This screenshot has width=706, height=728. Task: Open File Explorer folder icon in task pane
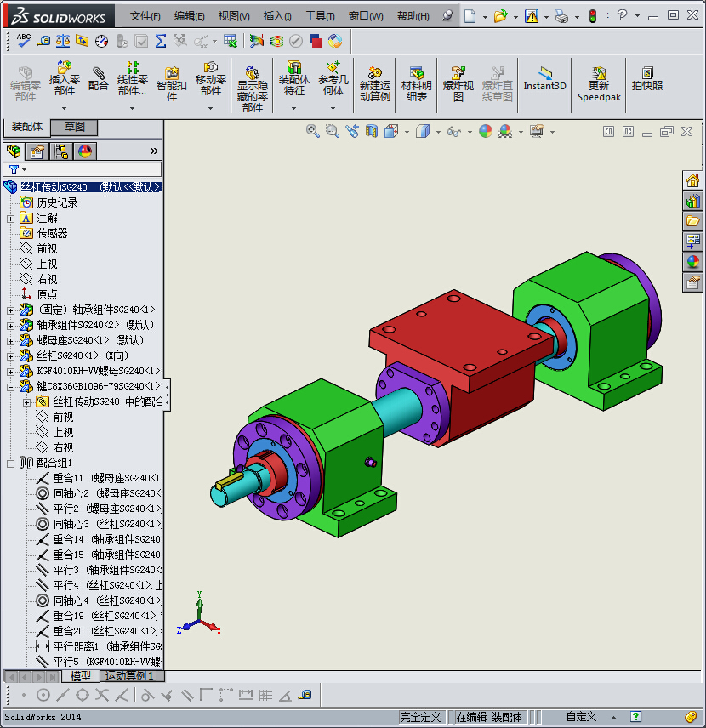(x=692, y=221)
